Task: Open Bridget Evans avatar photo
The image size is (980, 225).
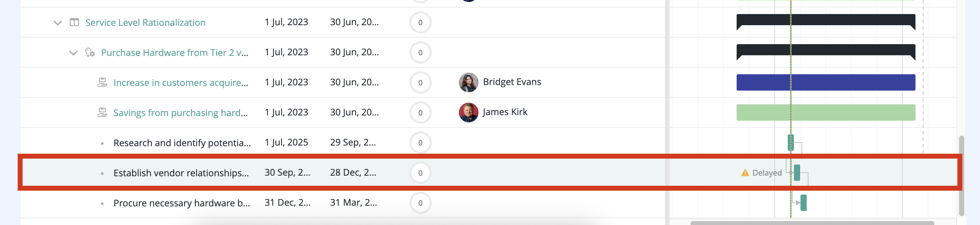Action: click(x=468, y=82)
